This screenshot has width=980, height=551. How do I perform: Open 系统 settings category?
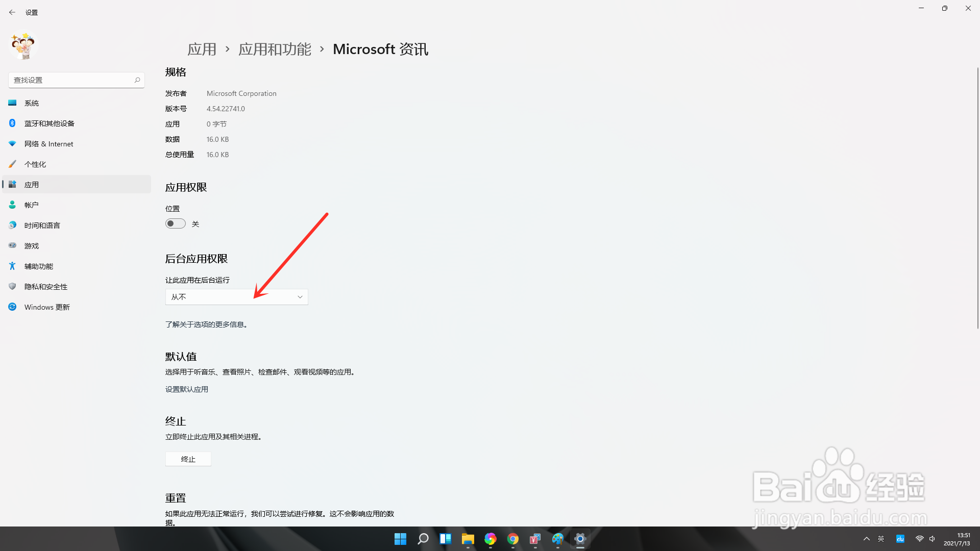point(77,103)
